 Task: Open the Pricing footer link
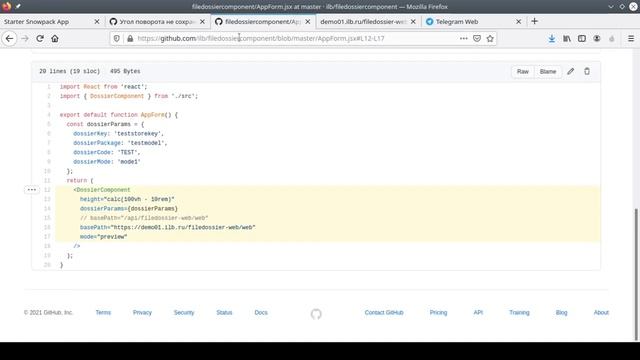(438, 312)
